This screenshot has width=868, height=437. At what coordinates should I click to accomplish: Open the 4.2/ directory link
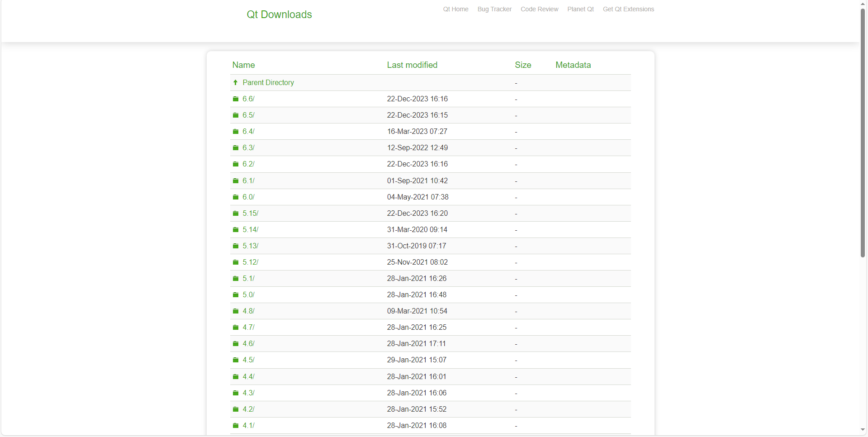(248, 409)
